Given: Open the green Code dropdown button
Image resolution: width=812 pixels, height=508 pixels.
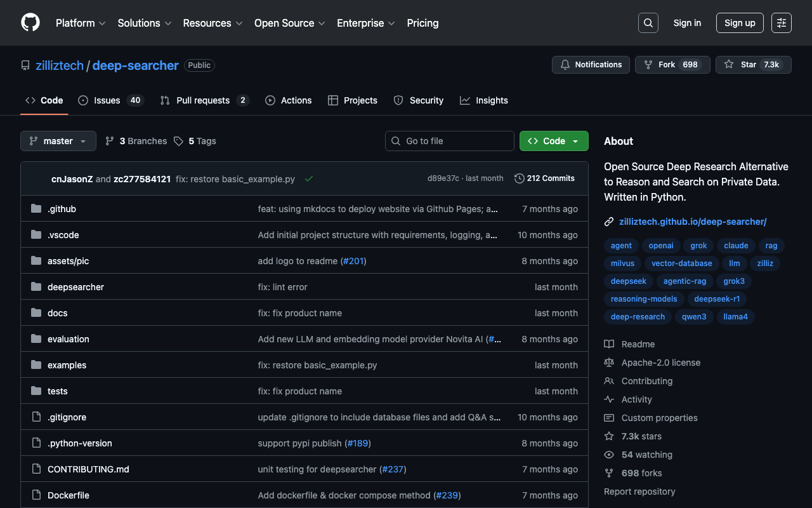Looking at the screenshot, I should (x=553, y=141).
